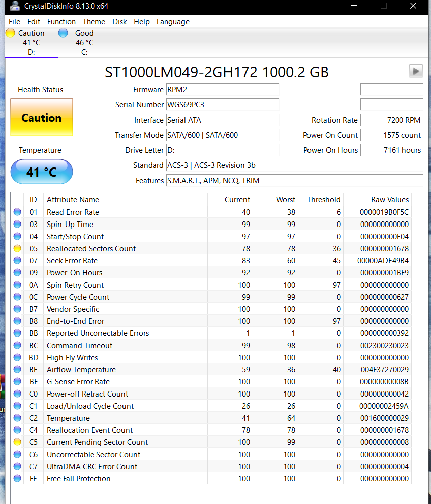The height and width of the screenshot is (504, 431).
Task: Click the Serial Number field WGS69PC3
Action: click(x=223, y=105)
